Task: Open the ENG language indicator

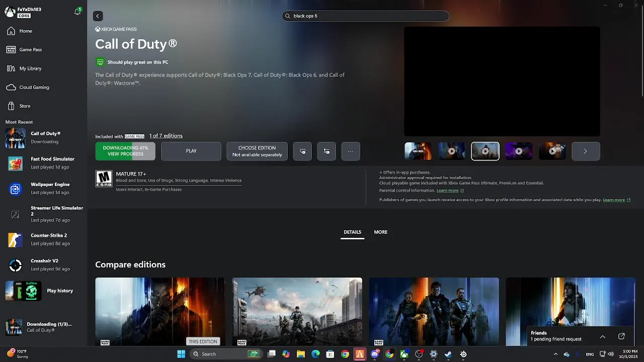Action: point(590,354)
